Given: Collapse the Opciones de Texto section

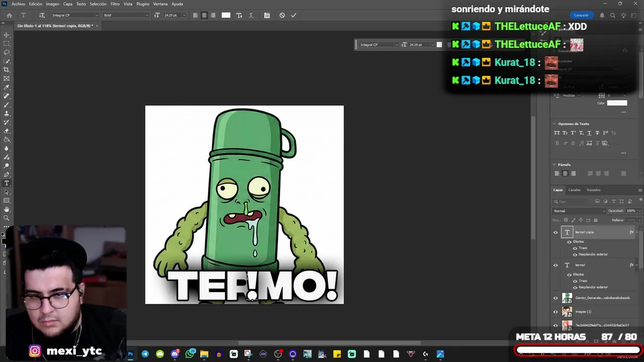Looking at the screenshot, I should [x=554, y=124].
